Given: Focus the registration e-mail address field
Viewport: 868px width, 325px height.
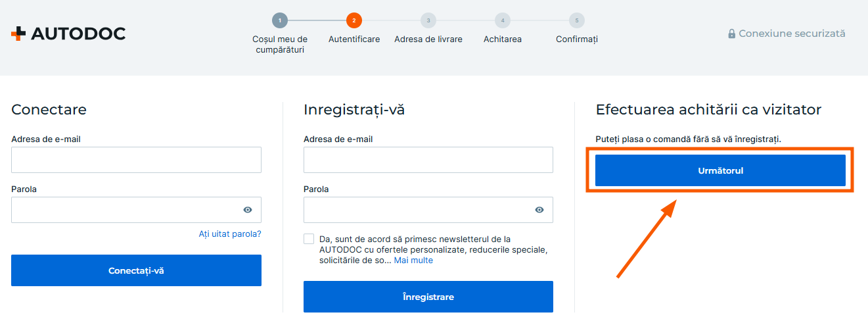Looking at the screenshot, I should [x=428, y=160].
